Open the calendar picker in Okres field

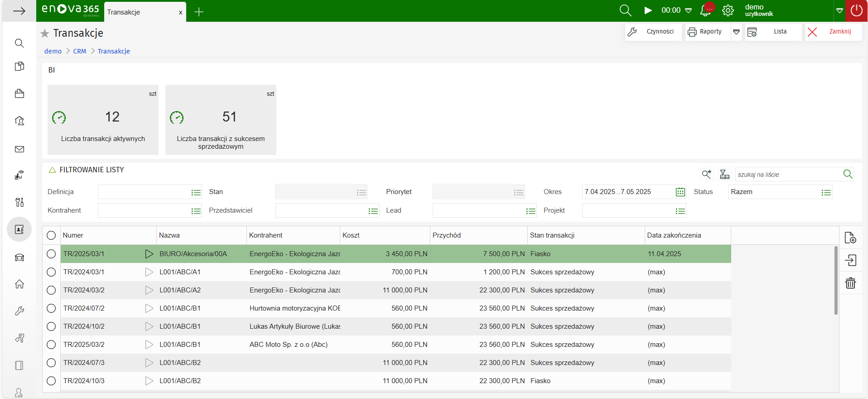(680, 192)
